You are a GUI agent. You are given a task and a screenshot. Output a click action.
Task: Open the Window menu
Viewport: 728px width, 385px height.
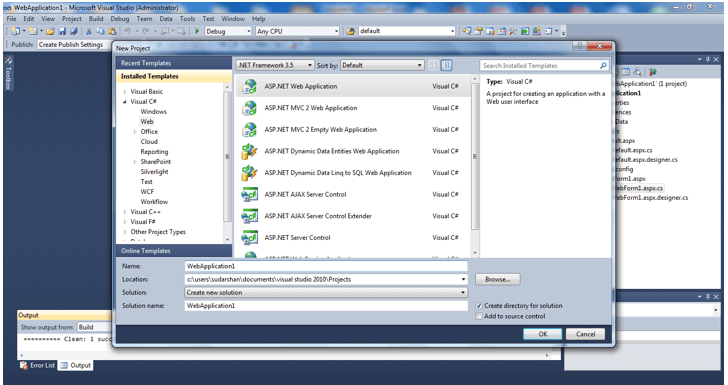pos(233,19)
